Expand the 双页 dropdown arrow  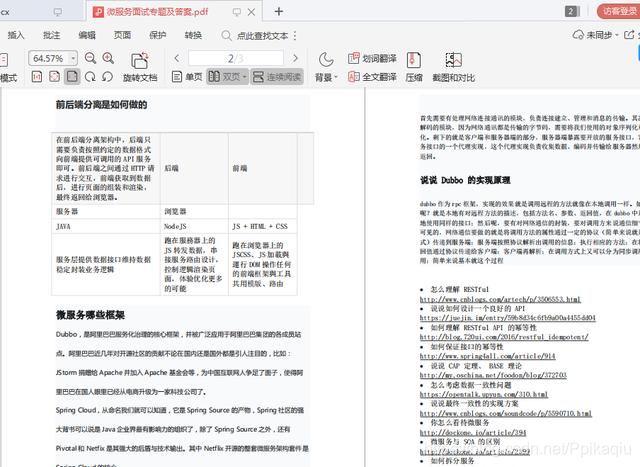(244, 77)
